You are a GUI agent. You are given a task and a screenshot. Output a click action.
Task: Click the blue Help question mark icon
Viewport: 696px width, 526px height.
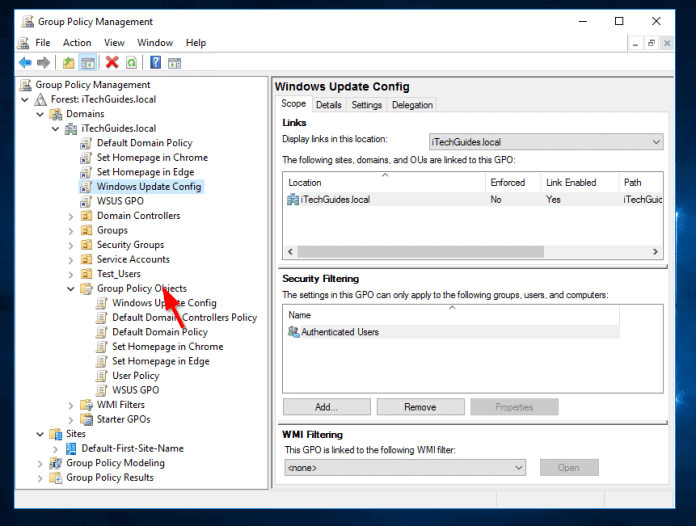pos(155,63)
